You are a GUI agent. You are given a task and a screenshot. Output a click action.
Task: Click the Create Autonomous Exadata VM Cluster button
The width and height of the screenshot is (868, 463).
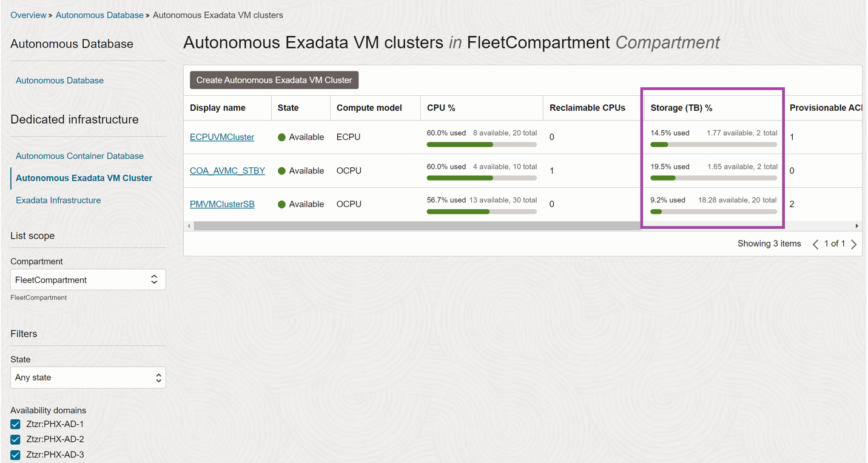274,79
